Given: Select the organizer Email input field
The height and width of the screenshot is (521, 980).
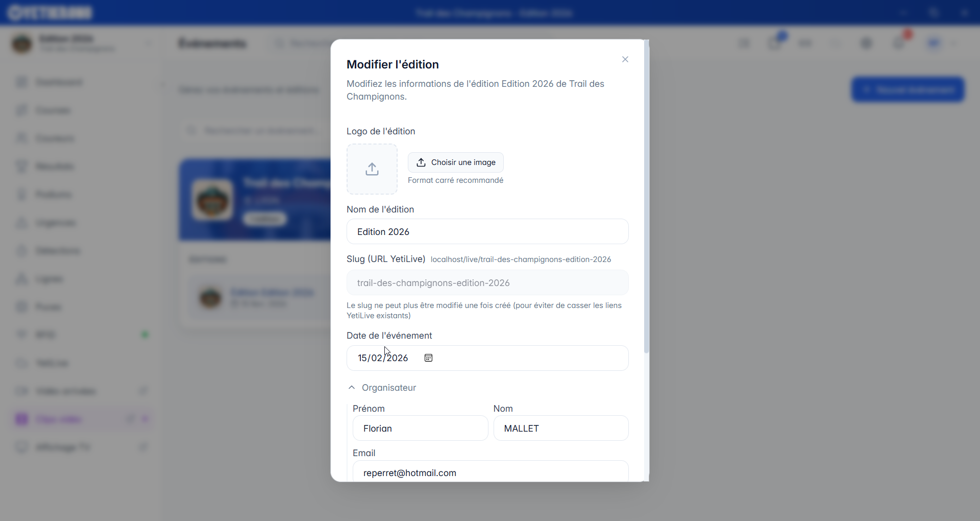Looking at the screenshot, I should 490,472.
